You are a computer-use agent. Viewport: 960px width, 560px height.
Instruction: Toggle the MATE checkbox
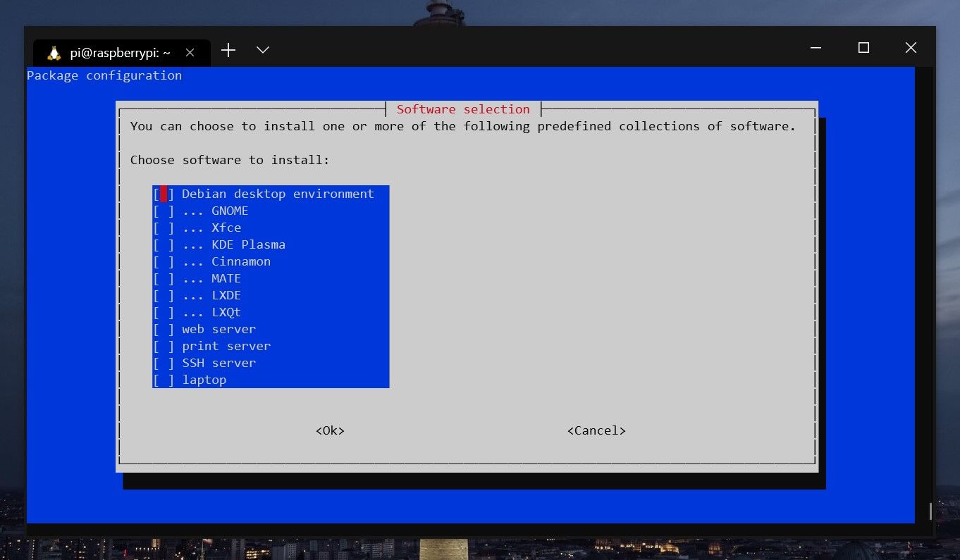click(x=164, y=278)
